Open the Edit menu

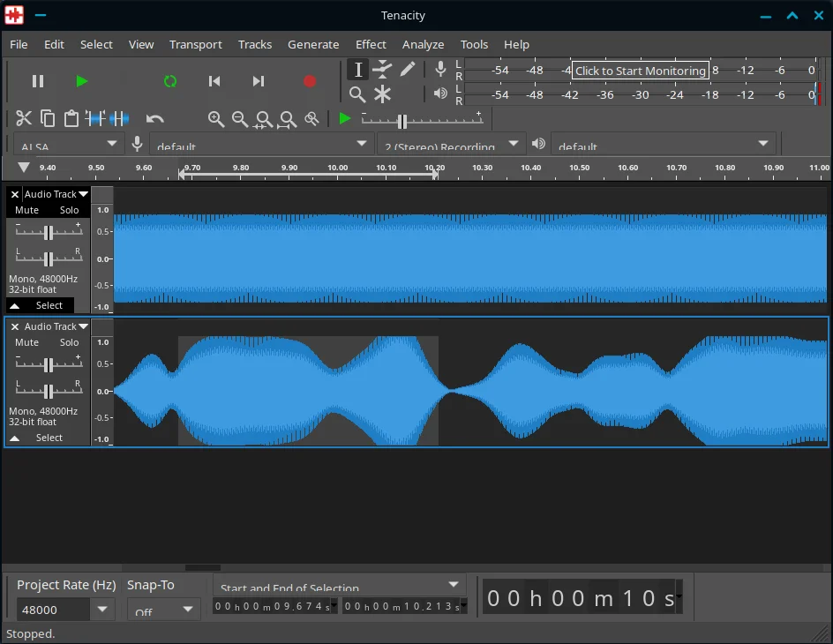click(x=54, y=45)
